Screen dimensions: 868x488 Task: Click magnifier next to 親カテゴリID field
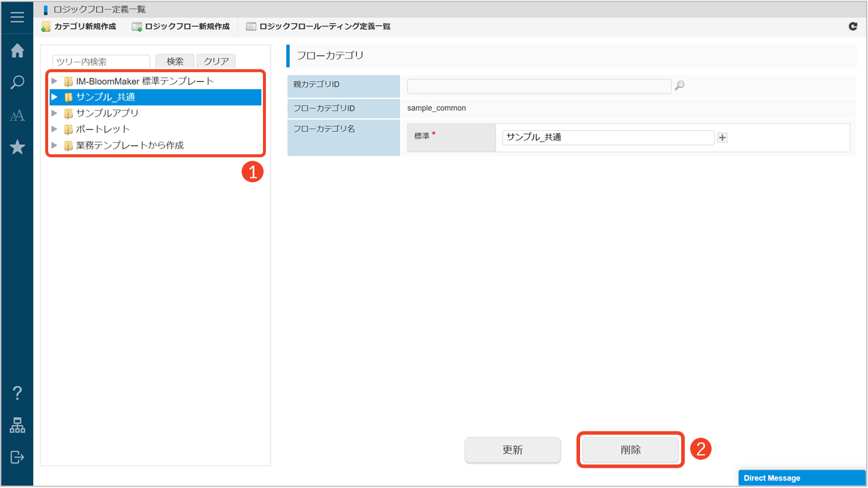679,86
